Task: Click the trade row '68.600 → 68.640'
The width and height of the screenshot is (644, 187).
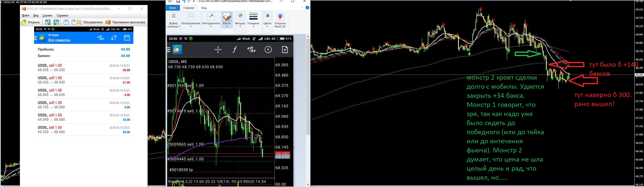Action: [x=84, y=92]
